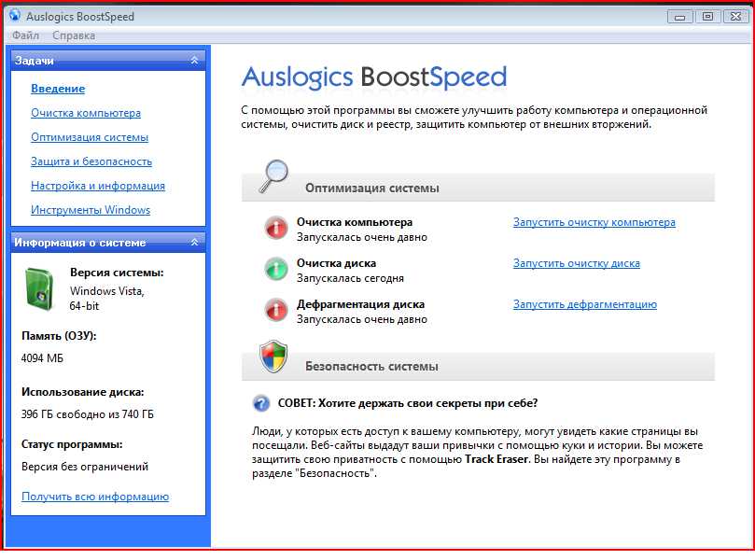This screenshot has height=560, width=755.
Task: Open the Справка menu
Action: pos(74,35)
